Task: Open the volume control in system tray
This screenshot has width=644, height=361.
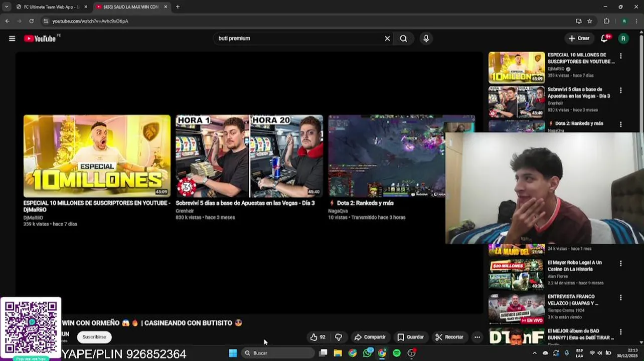Action: coord(600,353)
